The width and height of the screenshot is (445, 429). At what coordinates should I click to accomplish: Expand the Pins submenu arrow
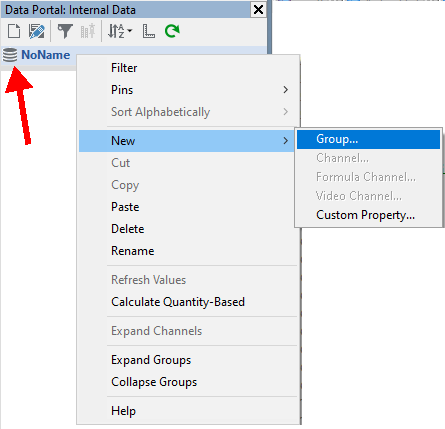pyautogui.click(x=285, y=90)
